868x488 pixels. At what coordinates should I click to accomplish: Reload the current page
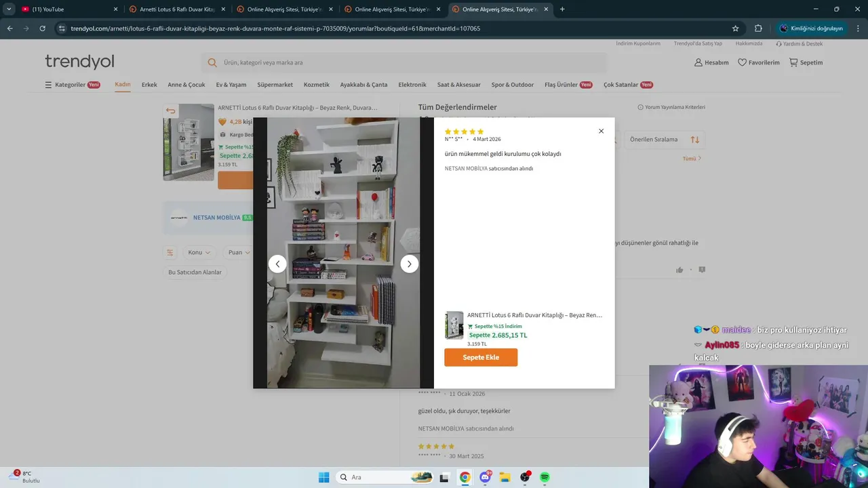[x=42, y=28]
